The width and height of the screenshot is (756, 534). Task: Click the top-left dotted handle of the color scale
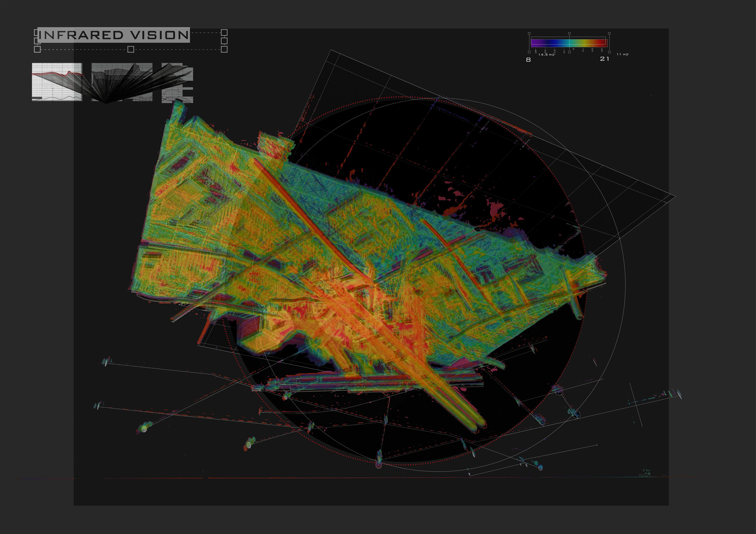529,34
